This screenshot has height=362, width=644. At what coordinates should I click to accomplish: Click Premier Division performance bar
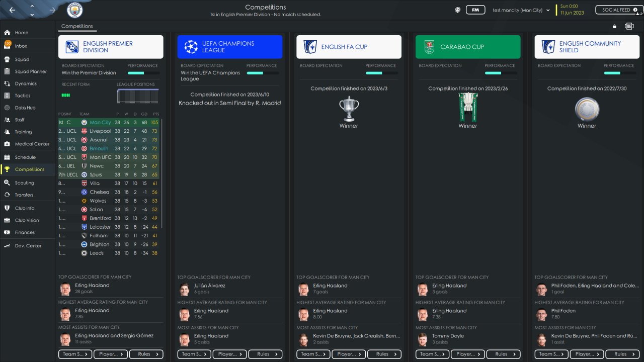(143, 73)
